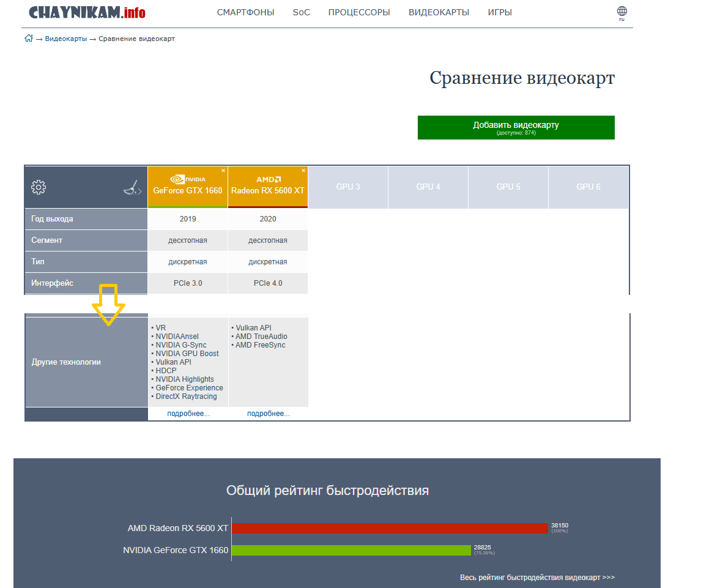The height and width of the screenshot is (588, 701).
Task: Click the Сегмент row label
Action: [46, 240]
